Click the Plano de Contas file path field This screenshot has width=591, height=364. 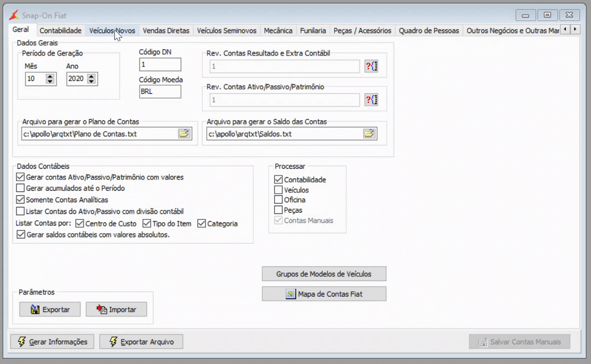pos(100,134)
